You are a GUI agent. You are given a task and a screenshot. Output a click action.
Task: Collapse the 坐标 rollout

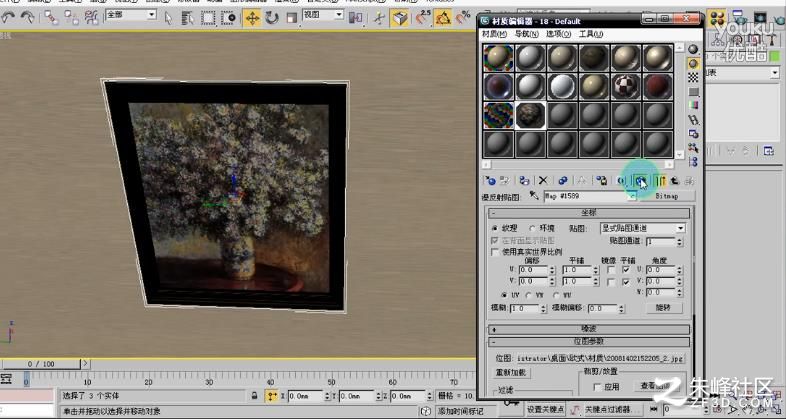coord(589,213)
